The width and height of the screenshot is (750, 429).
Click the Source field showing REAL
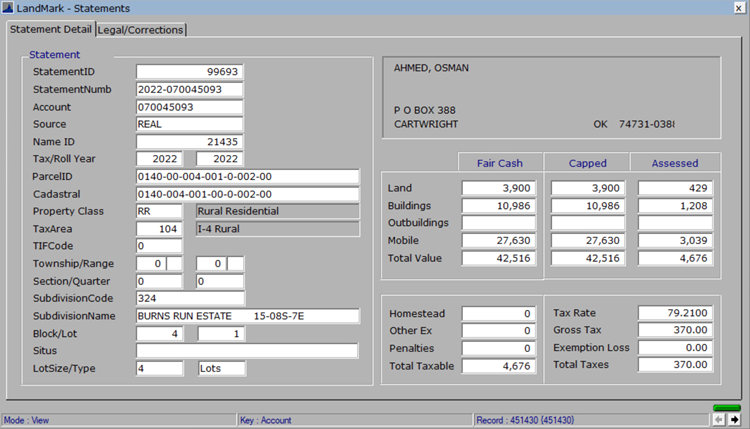[x=189, y=124]
